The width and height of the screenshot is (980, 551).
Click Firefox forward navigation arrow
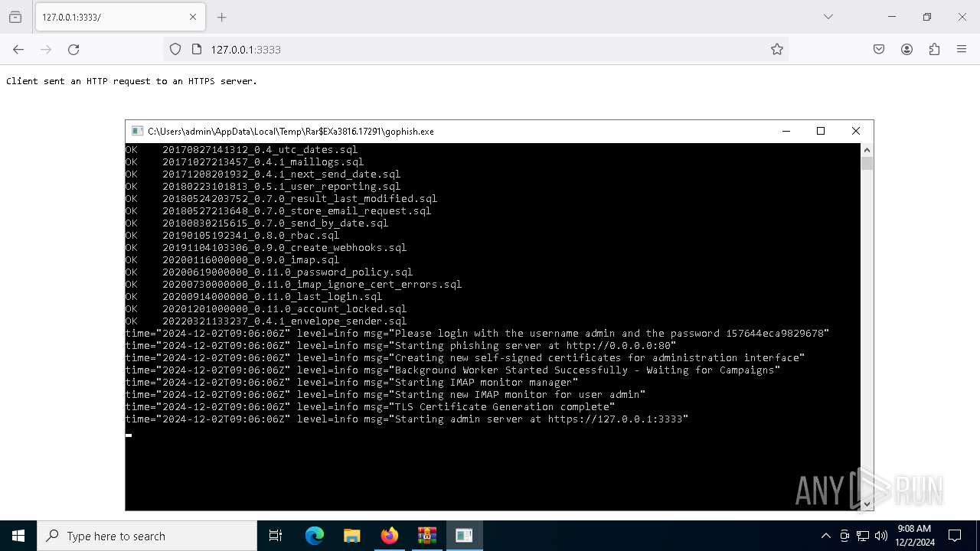[x=46, y=49]
